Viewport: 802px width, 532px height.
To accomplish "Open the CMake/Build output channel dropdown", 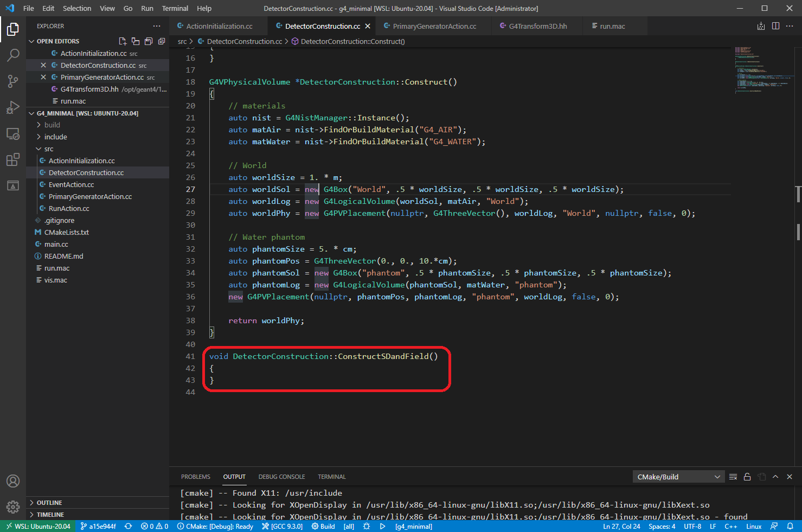I will pos(678,477).
